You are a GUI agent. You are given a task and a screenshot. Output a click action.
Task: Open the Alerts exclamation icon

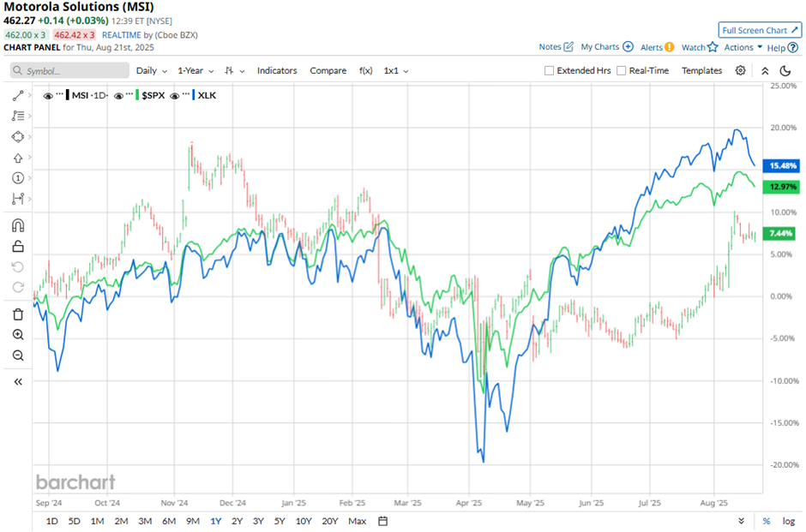click(669, 47)
